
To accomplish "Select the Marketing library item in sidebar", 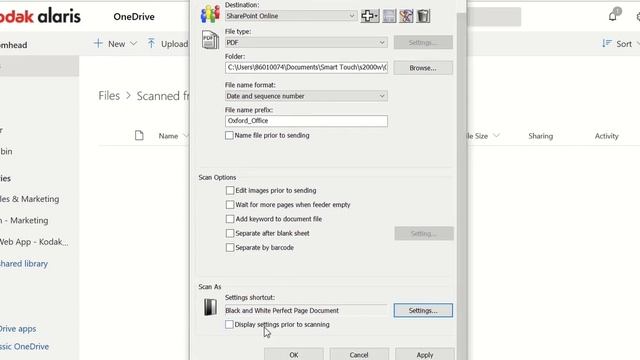I will (x=24, y=220).
